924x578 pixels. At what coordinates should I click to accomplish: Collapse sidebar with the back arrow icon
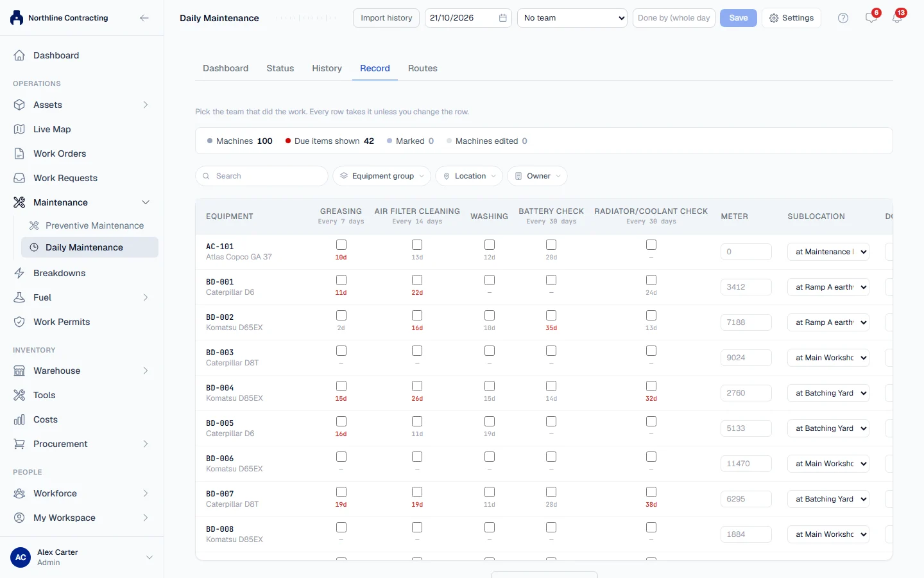tap(144, 18)
